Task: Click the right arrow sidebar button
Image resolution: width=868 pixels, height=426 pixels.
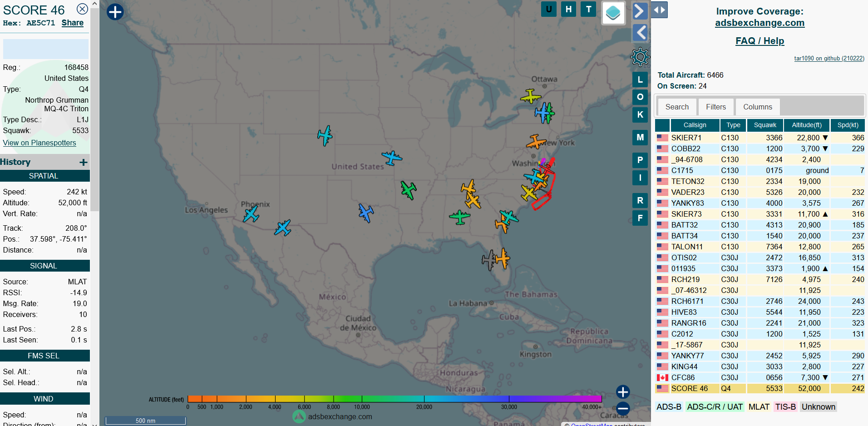Action: (x=640, y=10)
